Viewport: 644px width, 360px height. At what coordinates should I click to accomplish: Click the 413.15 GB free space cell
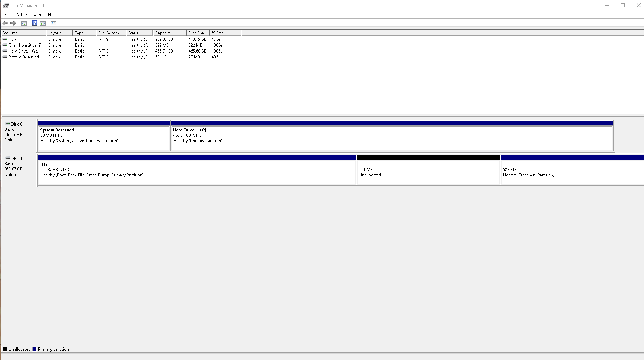point(197,39)
